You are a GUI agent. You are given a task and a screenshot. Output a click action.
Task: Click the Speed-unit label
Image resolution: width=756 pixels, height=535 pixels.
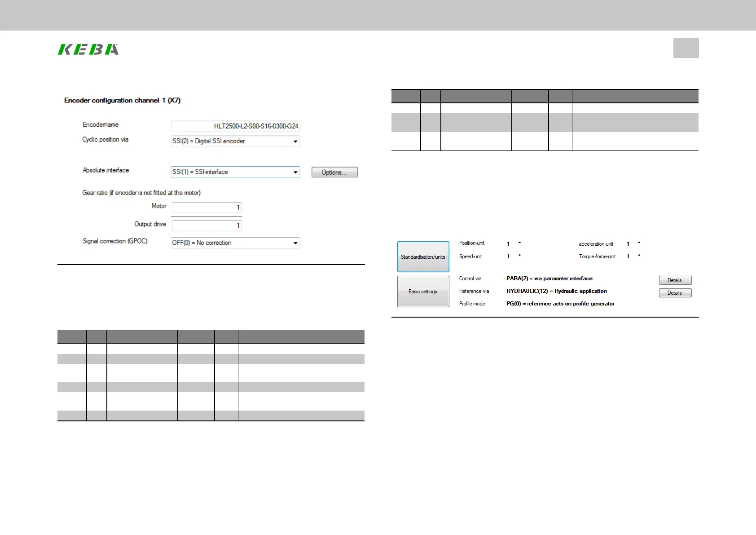[x=470, y=256]
